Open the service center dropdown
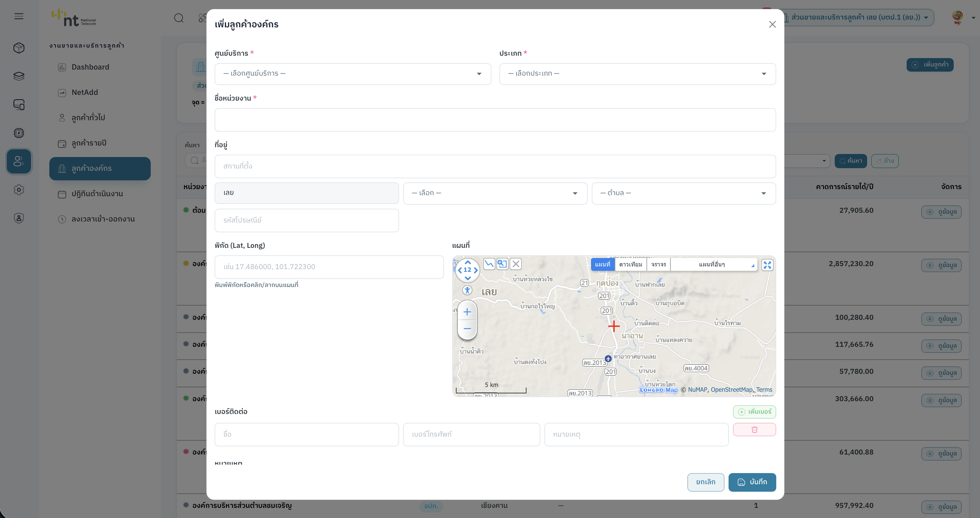This screenshot has height=518, width=980. [353, 74]
